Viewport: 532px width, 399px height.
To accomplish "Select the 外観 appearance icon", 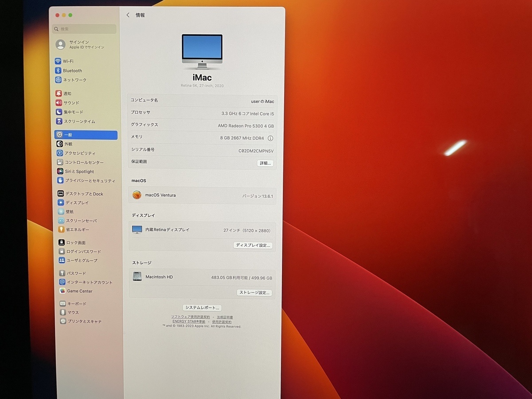I will pos(59,144).
